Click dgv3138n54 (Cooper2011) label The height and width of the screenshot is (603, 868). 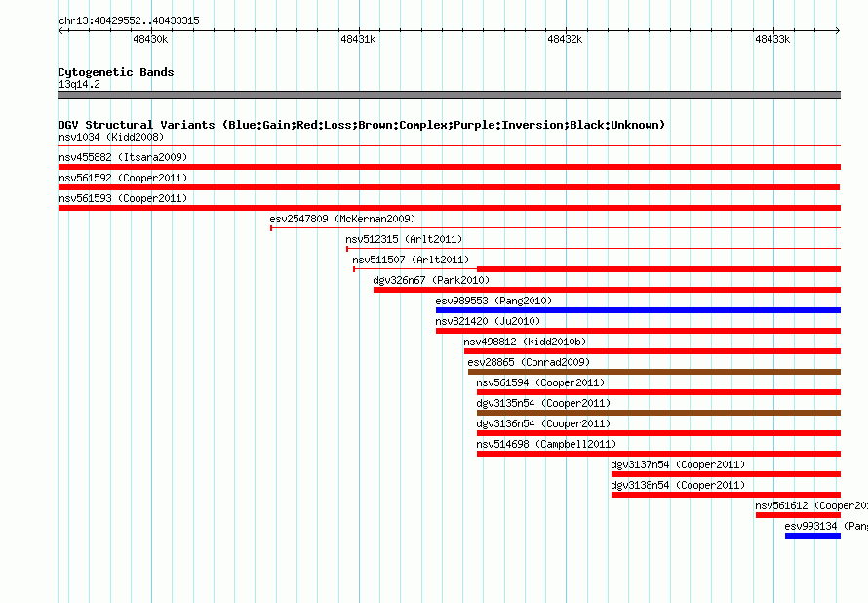tap(678, 485)
